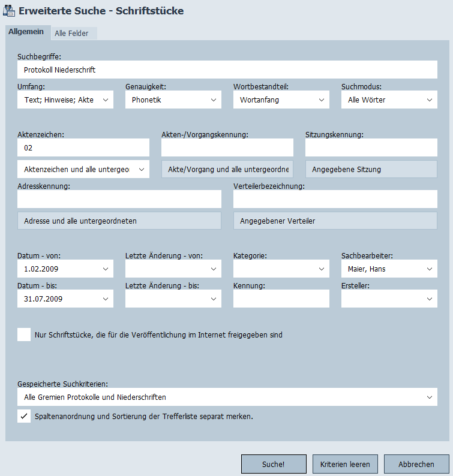Switch to the Alle Felder tab
This screenshot has height=476, width=453.
click(71, 34)
